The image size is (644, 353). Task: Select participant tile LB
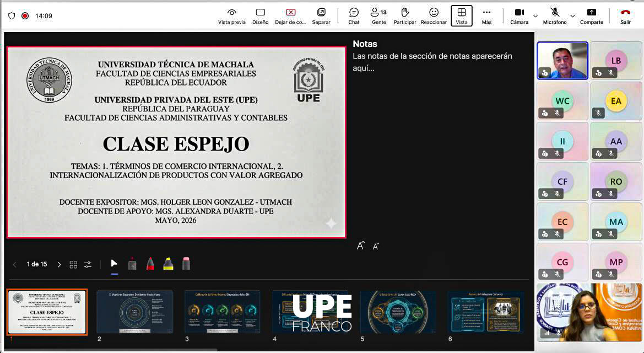(x=616, y=61)
